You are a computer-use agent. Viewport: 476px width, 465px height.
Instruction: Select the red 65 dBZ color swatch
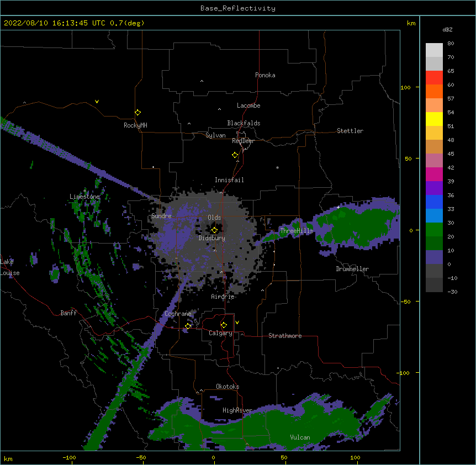click(434, 78)
